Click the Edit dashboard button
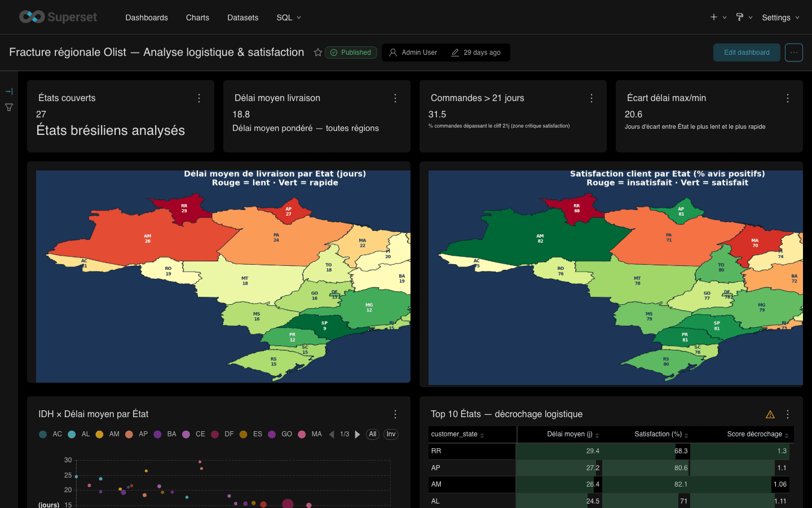 [747, 52]
